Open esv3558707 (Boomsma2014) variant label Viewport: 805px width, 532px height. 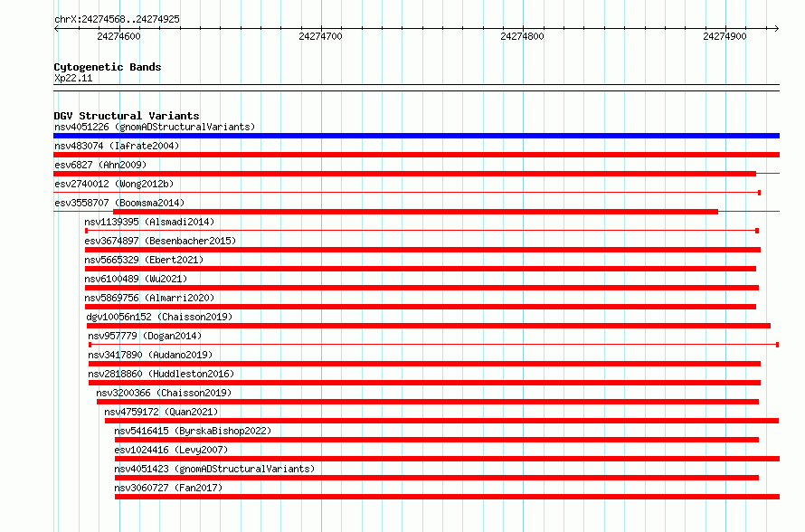tap(119, 203)
